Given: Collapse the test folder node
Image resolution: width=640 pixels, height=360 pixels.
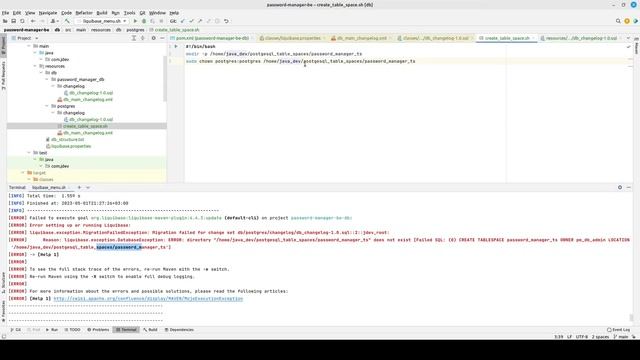Looking at the screenshot, I should point(29,153).
